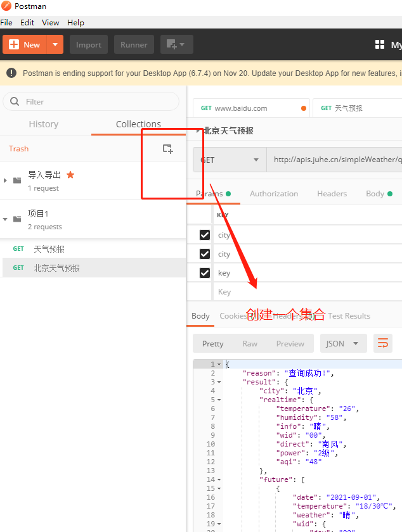Open the 北京天气预报 request in sidebar
The image size is (402, 532).
point(94,268)
